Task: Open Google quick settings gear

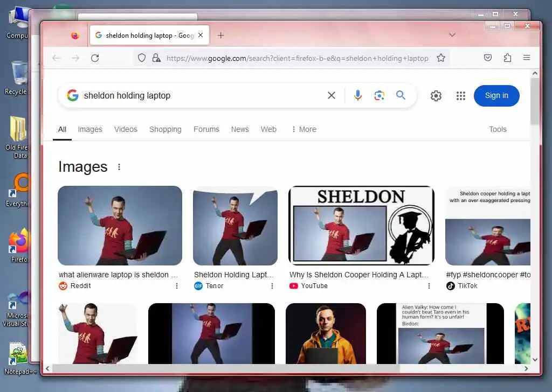Action: coord(436,96)
